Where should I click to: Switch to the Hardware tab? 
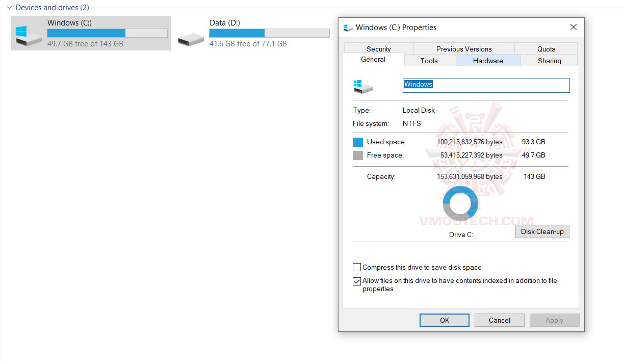tap(487, 60)
